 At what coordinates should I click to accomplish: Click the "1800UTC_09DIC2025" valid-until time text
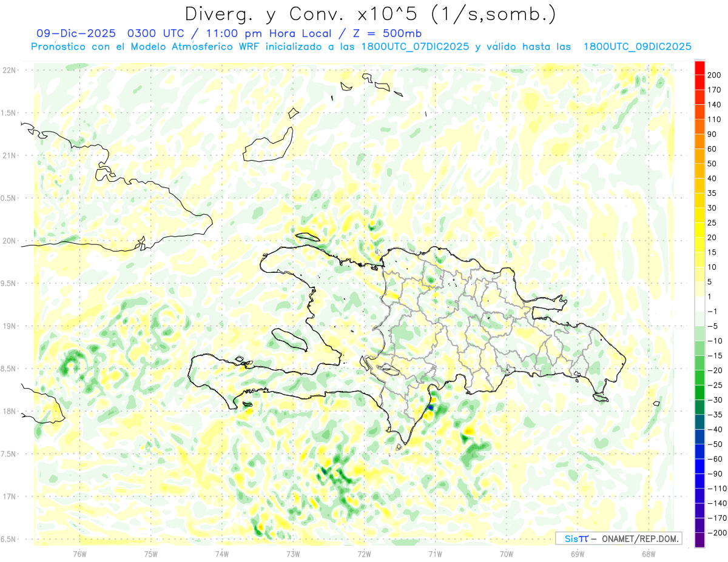(x=637, y=47)
